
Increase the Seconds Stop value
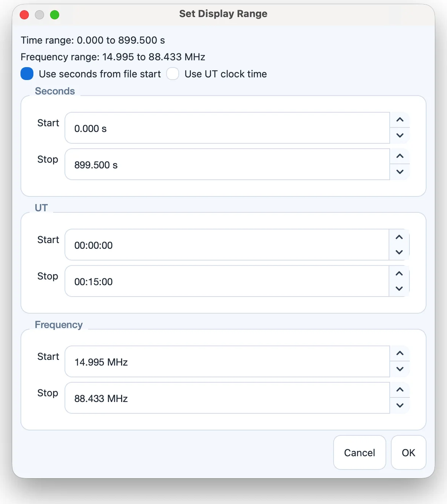400,156
